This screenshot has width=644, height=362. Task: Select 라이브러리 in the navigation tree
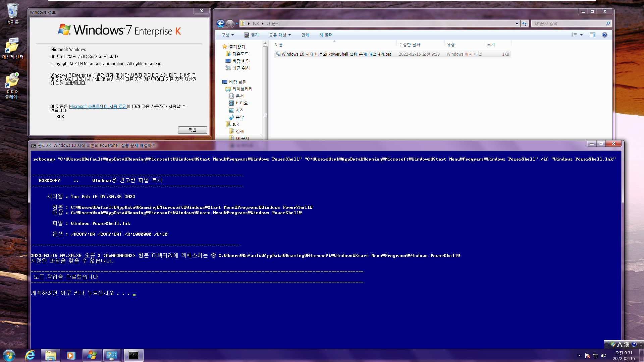click(239, 89)
